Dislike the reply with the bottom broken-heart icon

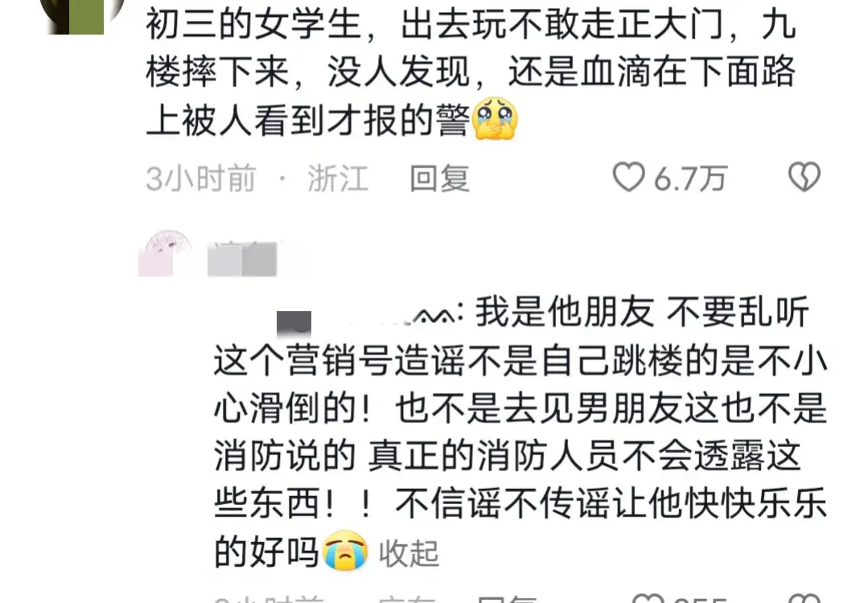point(804,598)
